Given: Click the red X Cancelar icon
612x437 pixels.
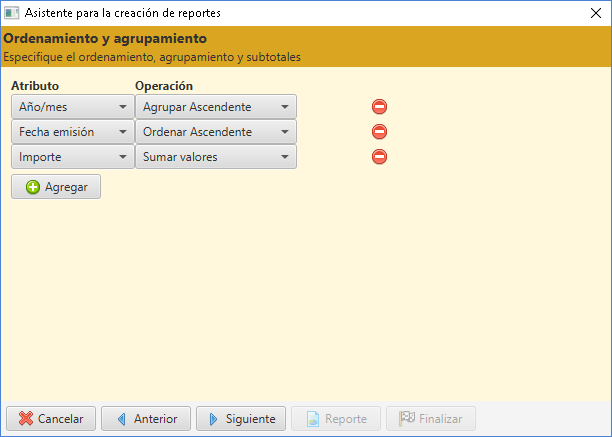Looking at the screenshot, I should point(26,419).
